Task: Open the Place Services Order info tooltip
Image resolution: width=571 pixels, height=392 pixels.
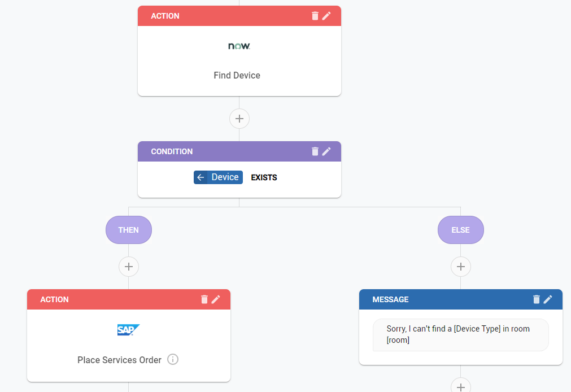Action: pyautogui.click(x=173, y=359)
